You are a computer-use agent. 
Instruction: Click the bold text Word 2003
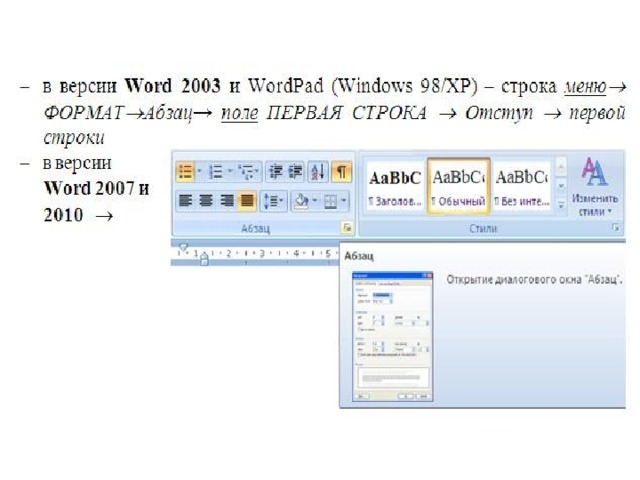173,86
